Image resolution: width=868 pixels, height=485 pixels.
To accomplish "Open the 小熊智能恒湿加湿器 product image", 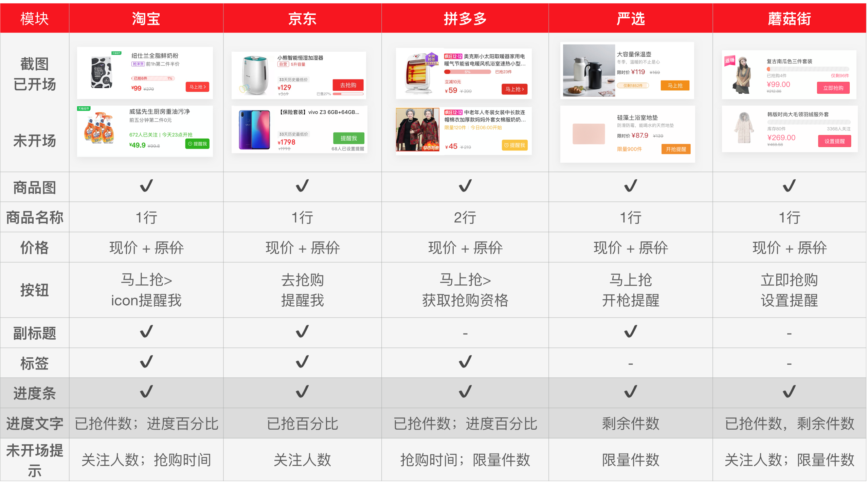I will [x=255, y=75].
